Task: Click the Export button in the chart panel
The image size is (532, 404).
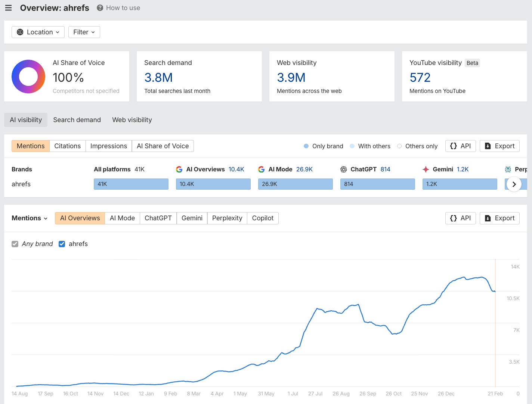Action: (499, 218)
